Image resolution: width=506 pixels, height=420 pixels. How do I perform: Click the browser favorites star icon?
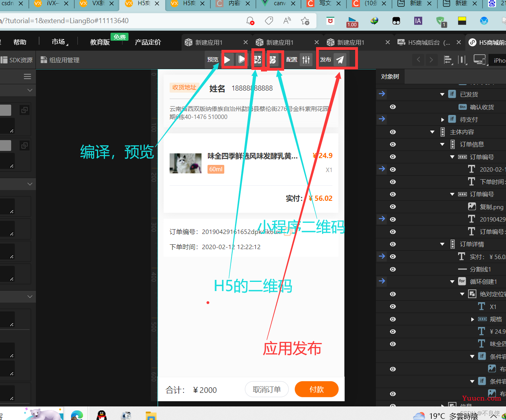pyautogui.click(x=305, y=21)
